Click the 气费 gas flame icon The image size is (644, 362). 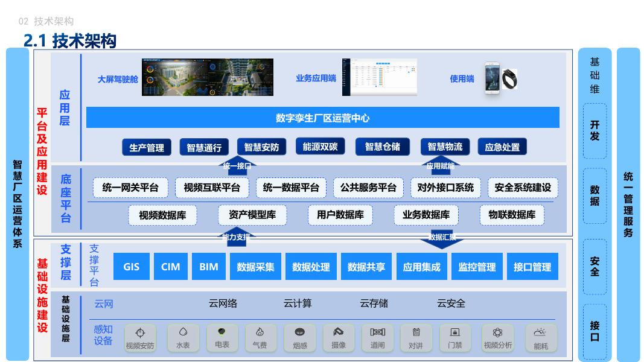(260, 338)
